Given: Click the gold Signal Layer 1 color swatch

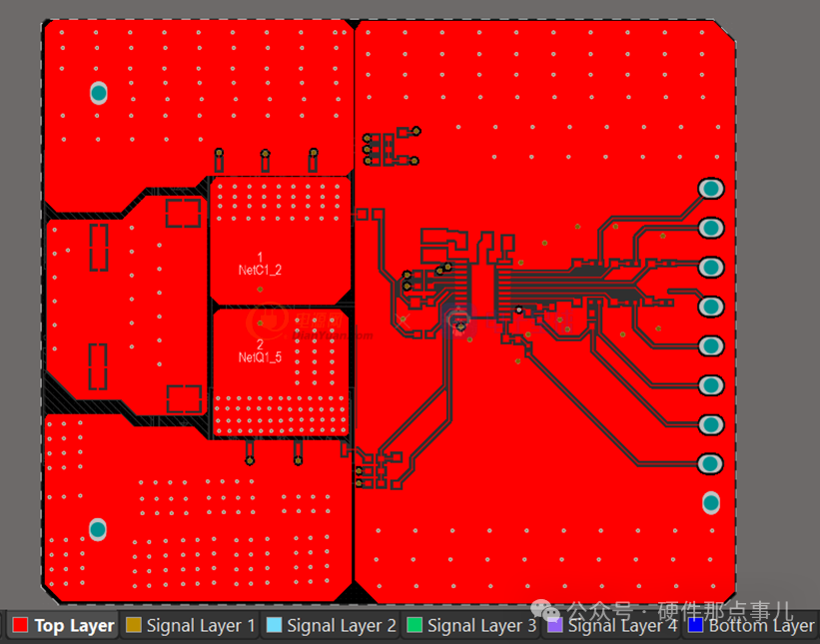Looking at the screenshot, I should coord(134,626).
